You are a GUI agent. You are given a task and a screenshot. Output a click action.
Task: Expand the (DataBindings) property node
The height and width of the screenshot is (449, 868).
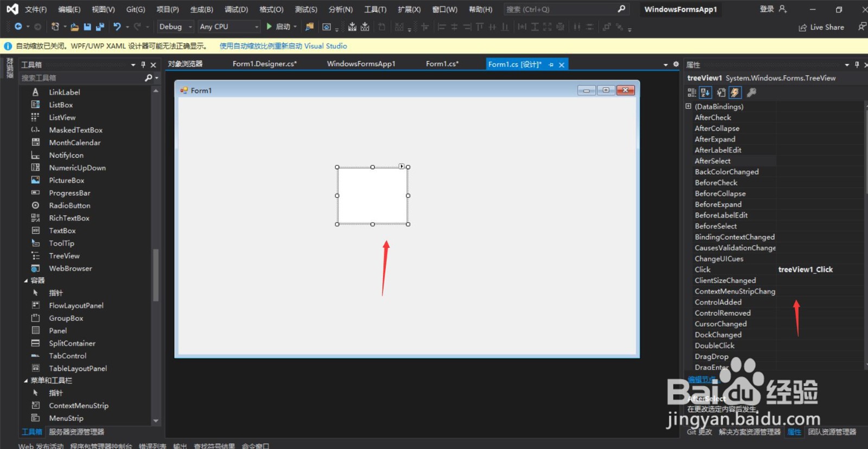point(688,106)
